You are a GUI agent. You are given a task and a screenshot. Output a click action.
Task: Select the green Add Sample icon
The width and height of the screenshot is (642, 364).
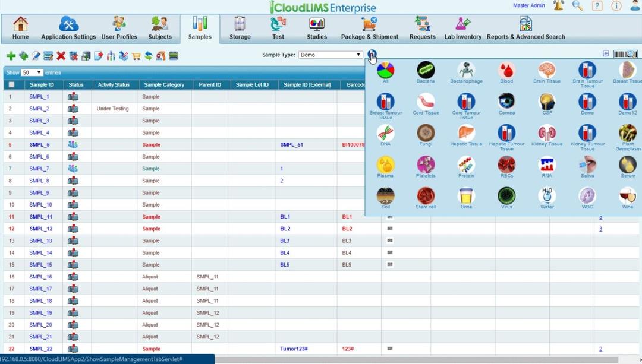click(x=10, y=55)
